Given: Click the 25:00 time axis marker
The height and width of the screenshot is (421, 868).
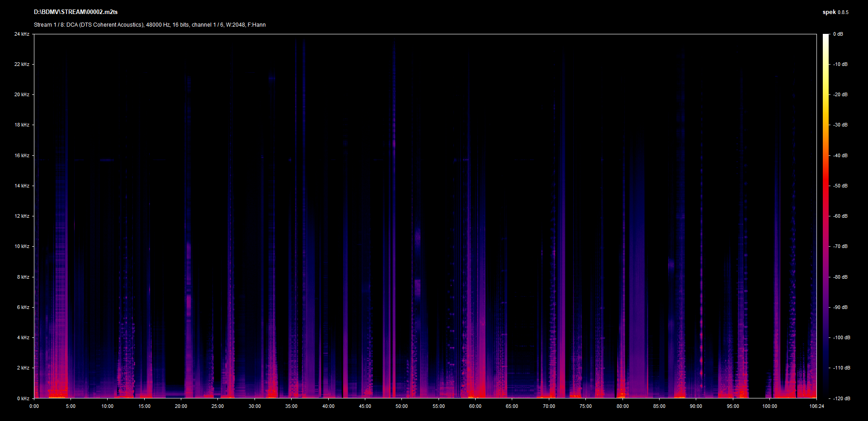Looking at the screenshot, I should pyautogui.click(x=218, y=407).
